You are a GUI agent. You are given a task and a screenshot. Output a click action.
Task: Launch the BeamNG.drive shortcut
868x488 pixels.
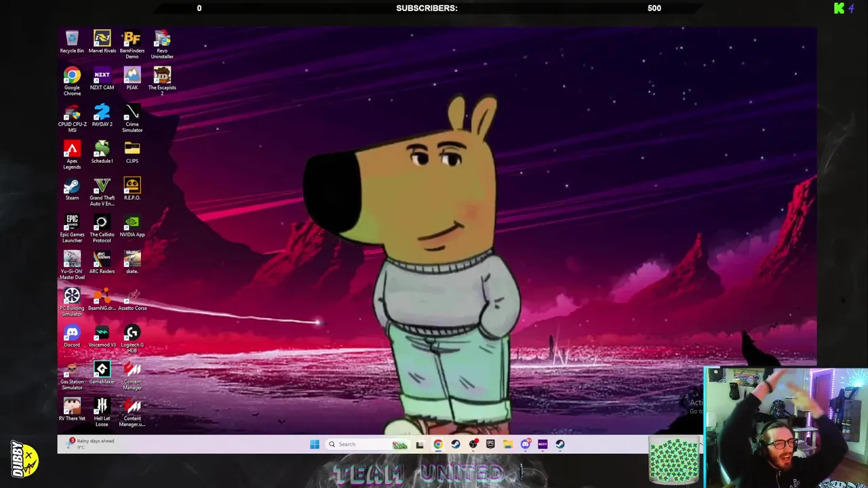[x=102, y=299]
